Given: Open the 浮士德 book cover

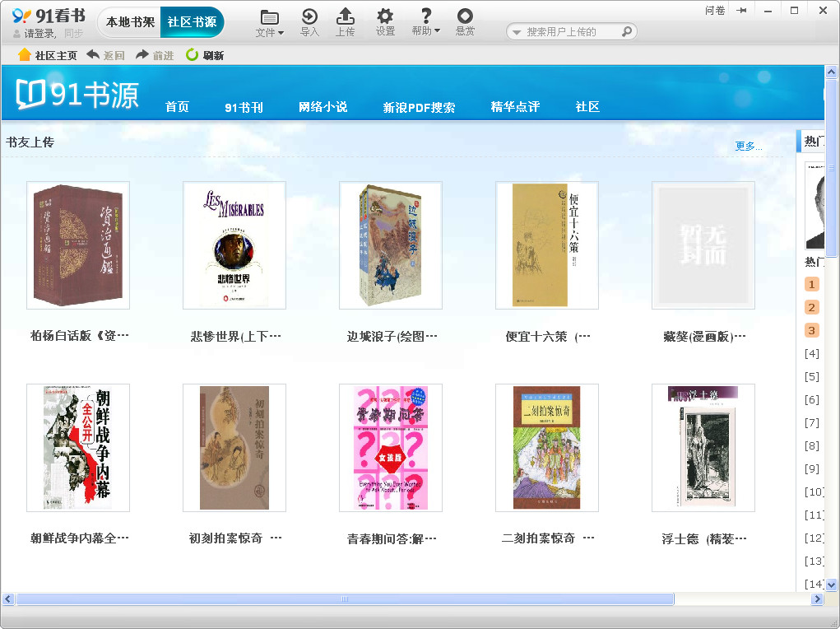Looking at the screenshot, I should pyautogui.click(x=703, y=448).
